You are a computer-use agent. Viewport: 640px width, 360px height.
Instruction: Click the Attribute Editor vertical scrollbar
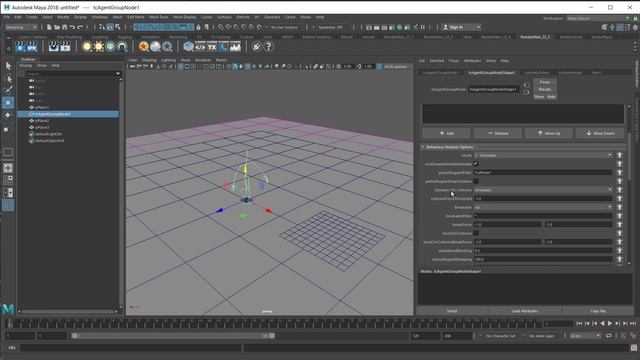pyautogui.click(x=629, y=155)
